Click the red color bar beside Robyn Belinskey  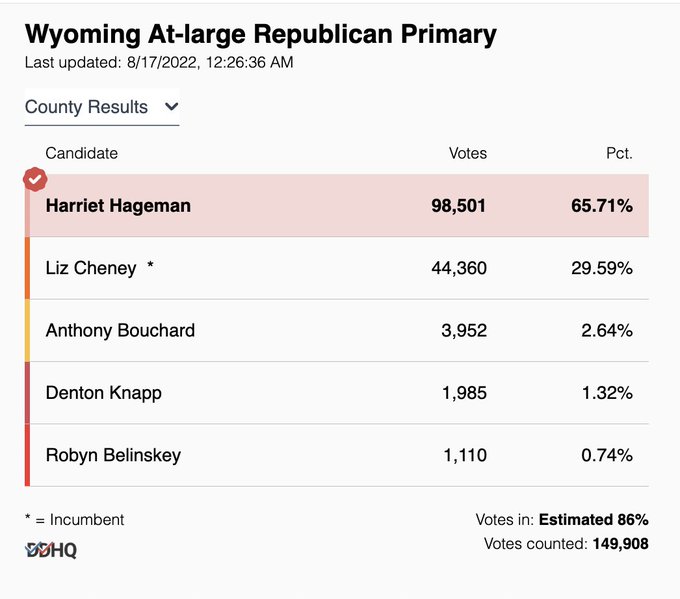point(28,455)
